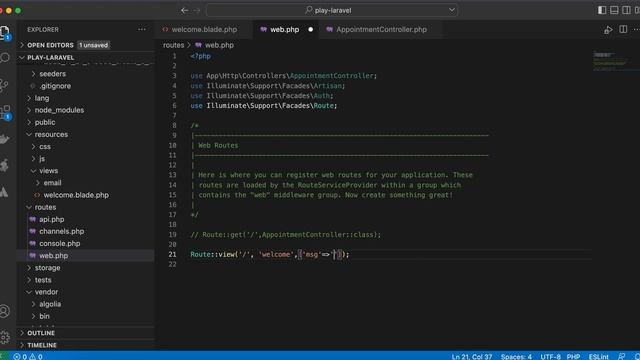Image resolution: width=640 pixels, height=360 pixels.
Task: Change indentation via Spaces: 4
Action: coord(516,356)
